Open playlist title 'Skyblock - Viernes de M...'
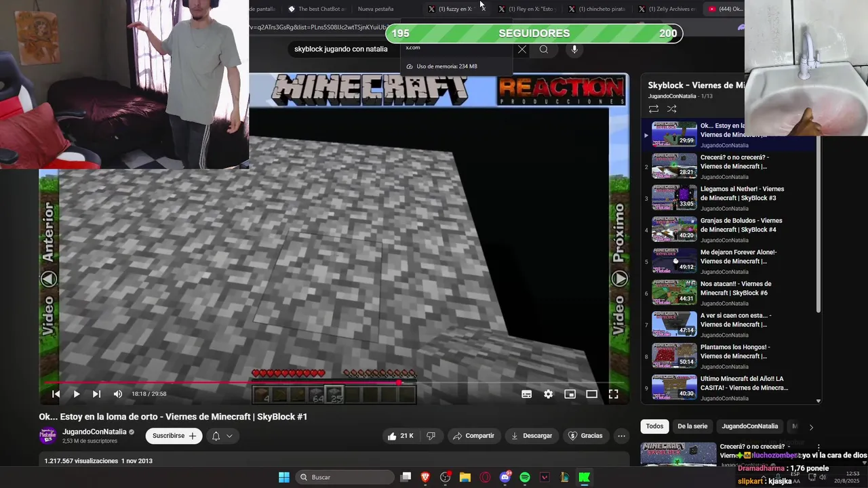868x488 pixels. [x=696, y=85]
